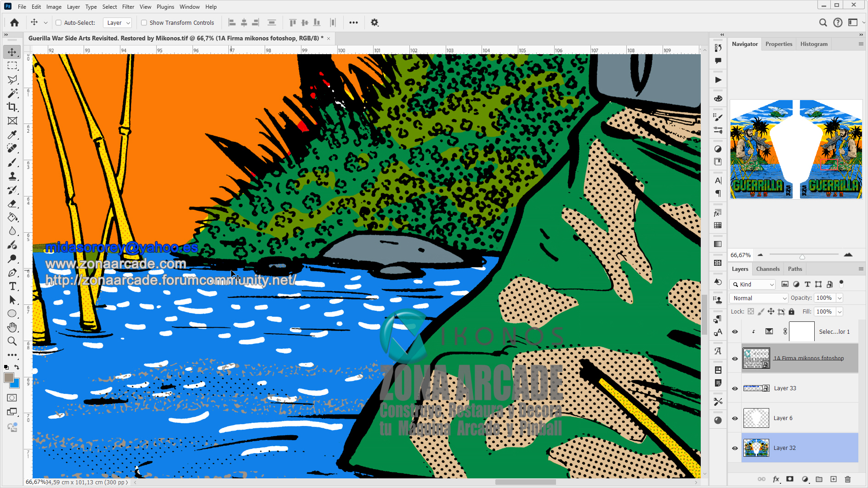Hide the Layer 32 layer

pos(735,448)
